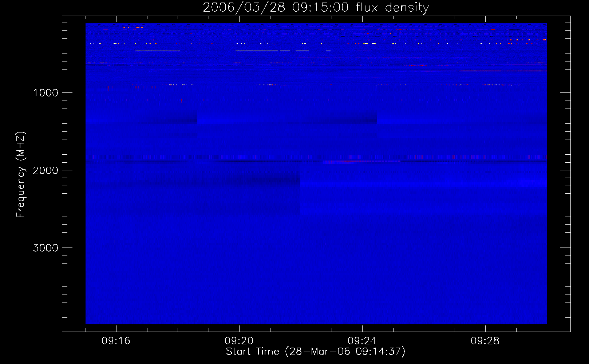Click the 2000 frequency tick label
The height and width of the screenshot is (364, 589).
[46, 170]
